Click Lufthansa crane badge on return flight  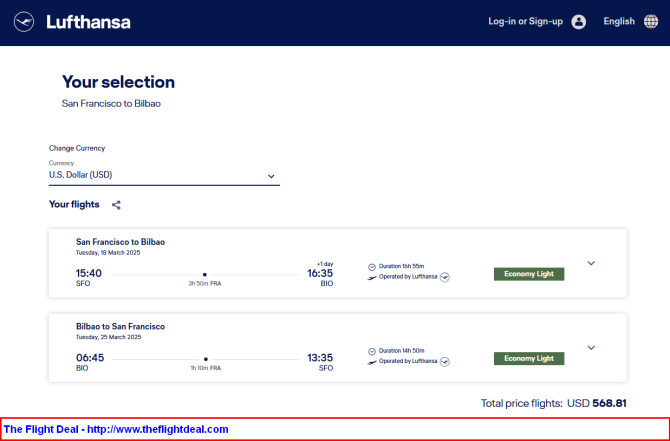445,362
